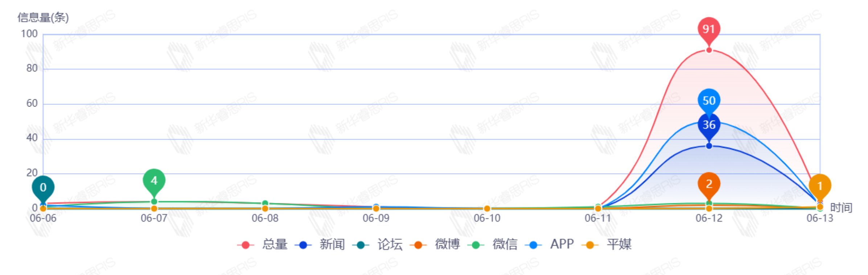Screen dimensions: 868x275
Task: Toggle the APP legend entry
Action: pos(550,245)
